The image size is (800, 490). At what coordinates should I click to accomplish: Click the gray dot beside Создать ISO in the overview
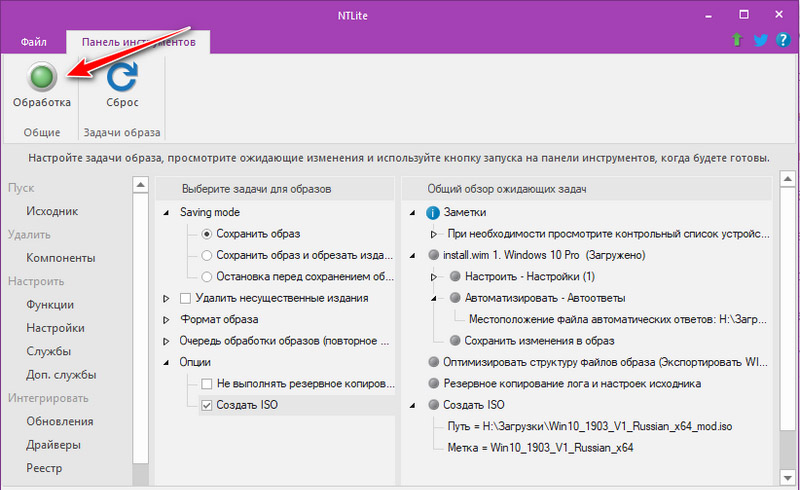point(434,405)
